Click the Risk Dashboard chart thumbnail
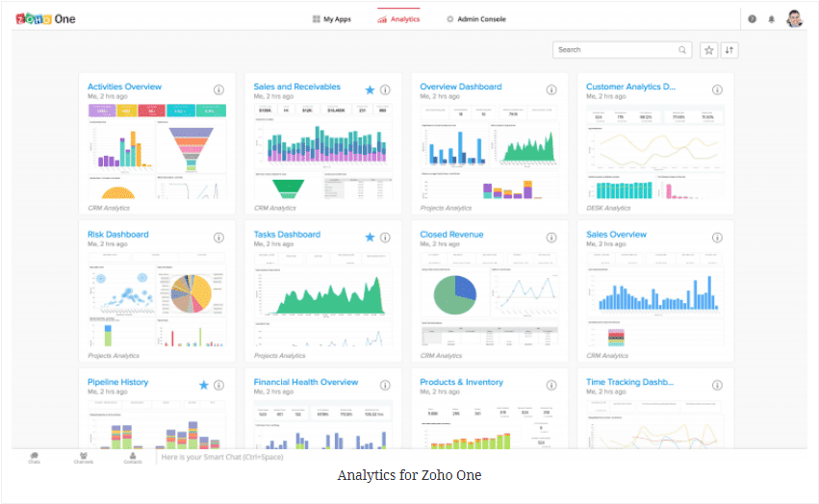819x504 pixels. [x=157, y=299]
